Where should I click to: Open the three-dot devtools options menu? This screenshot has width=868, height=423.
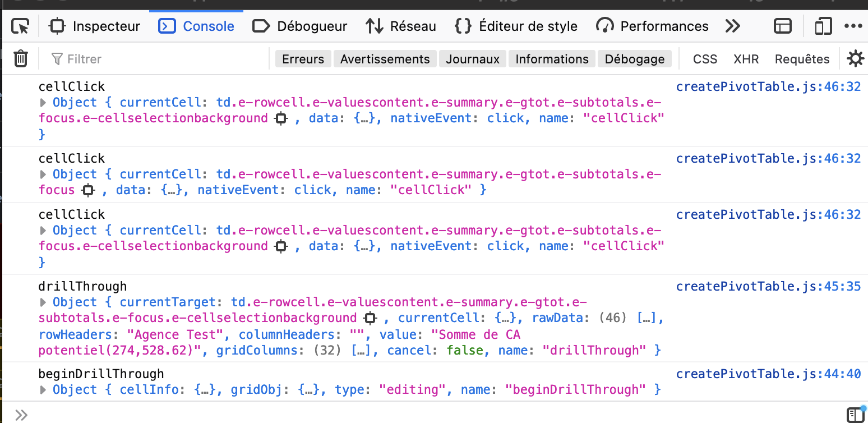point(853,26)
